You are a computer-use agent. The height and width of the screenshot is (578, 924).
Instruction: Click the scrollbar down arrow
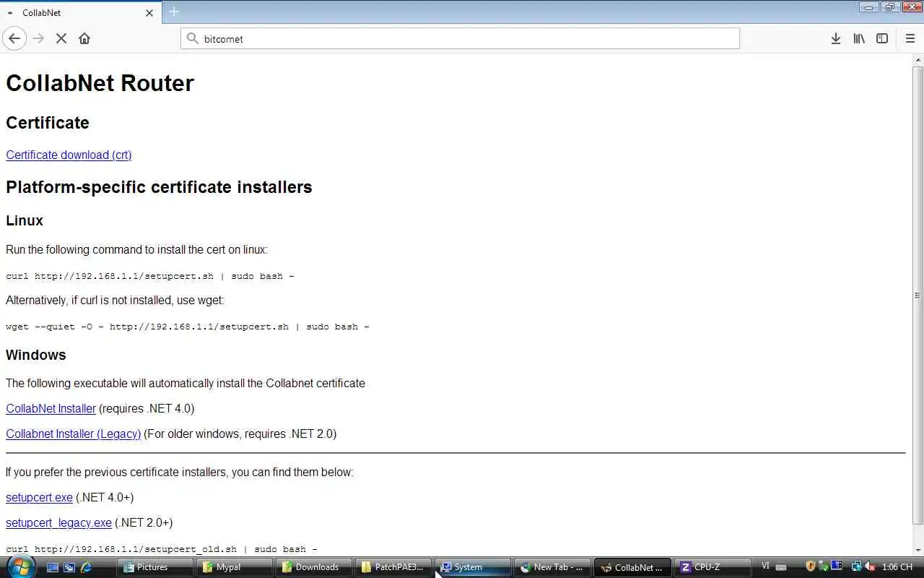[x=918, y=550]
